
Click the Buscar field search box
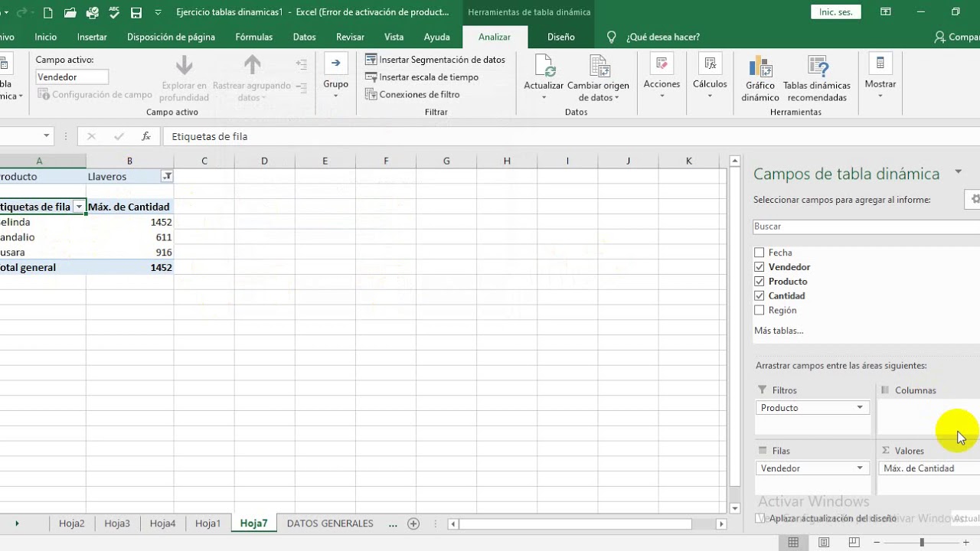click(867, 227)
